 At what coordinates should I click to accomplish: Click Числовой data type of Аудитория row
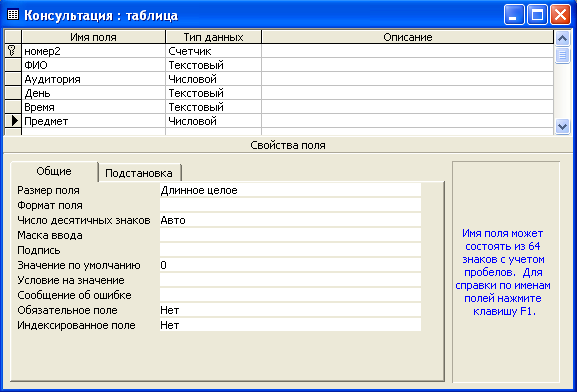[213, 79]
